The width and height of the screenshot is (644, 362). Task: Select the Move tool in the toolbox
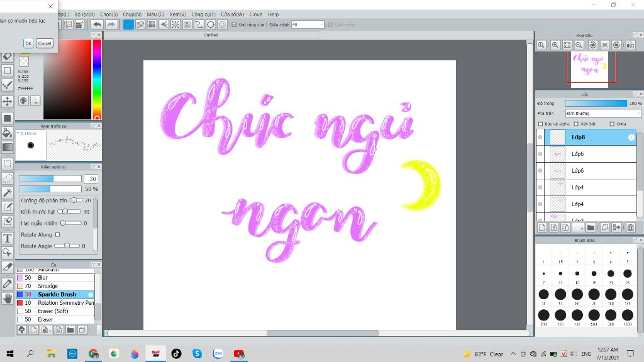click(8, 101)
